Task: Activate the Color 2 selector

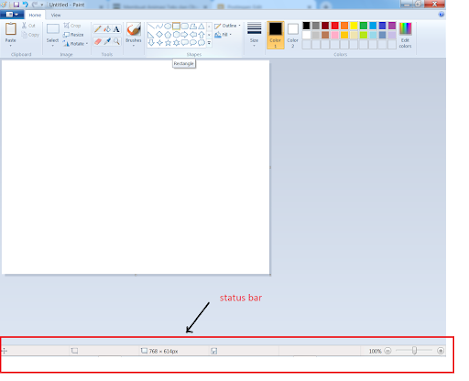Action: tap(293, 35)
